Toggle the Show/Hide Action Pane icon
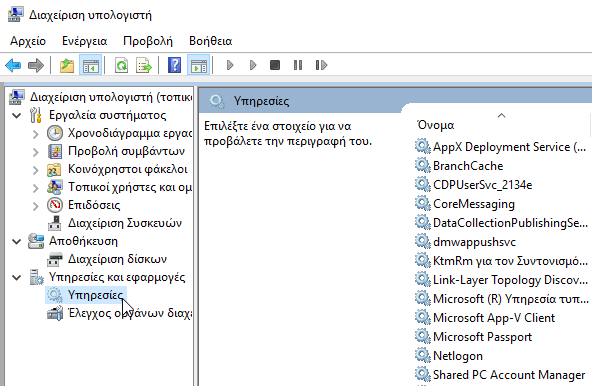592x386 pixels. click(x=199, y=65)
